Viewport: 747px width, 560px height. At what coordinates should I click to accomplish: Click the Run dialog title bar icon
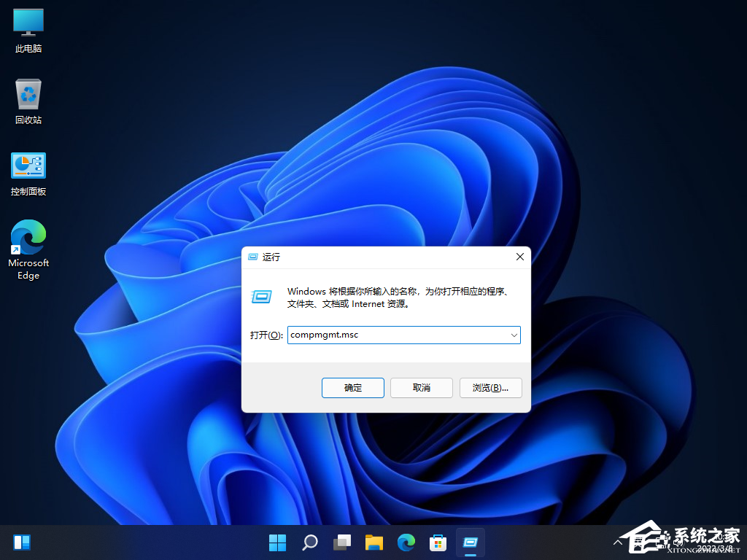click(x=252, y=257)
